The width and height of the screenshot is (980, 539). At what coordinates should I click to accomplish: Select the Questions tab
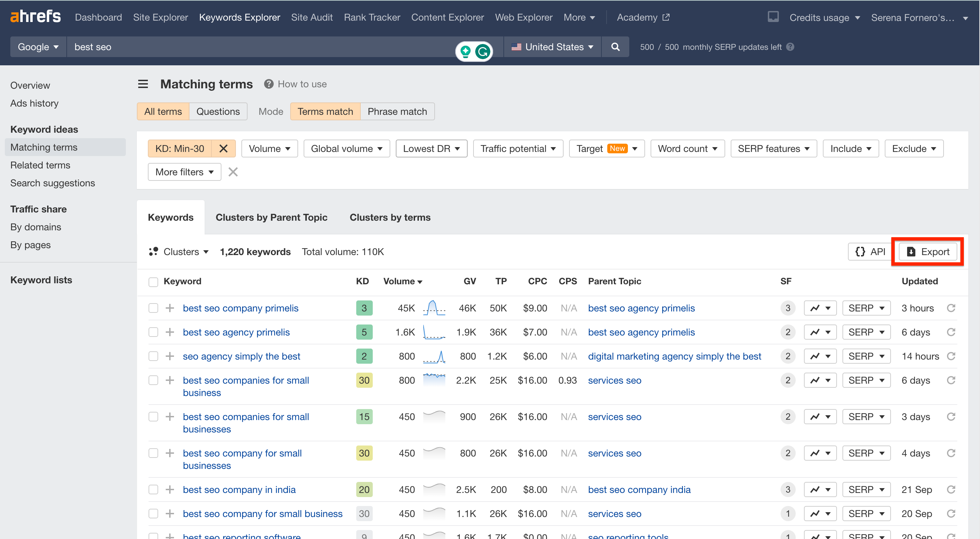tap(218, 111)
